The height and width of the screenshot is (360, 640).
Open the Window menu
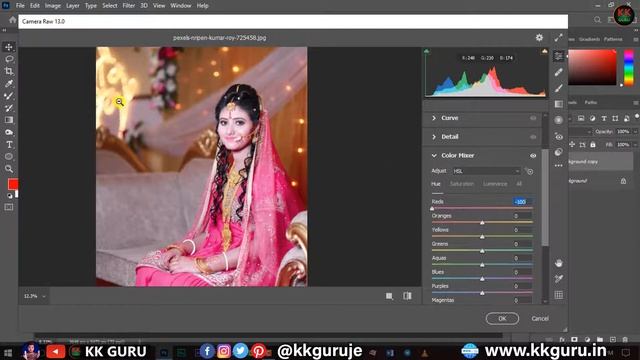point(180,6)
